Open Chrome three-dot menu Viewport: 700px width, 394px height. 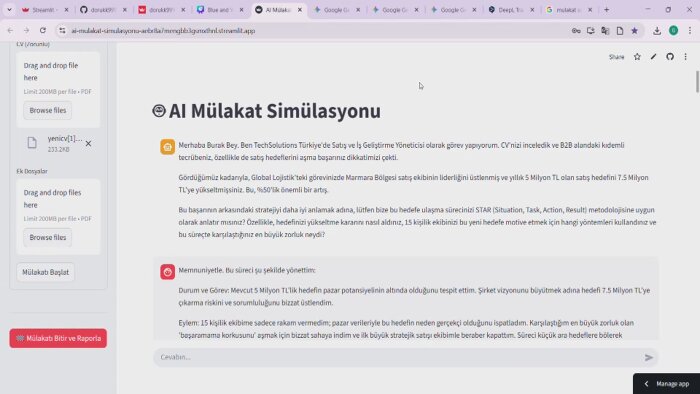coord(690,31)
